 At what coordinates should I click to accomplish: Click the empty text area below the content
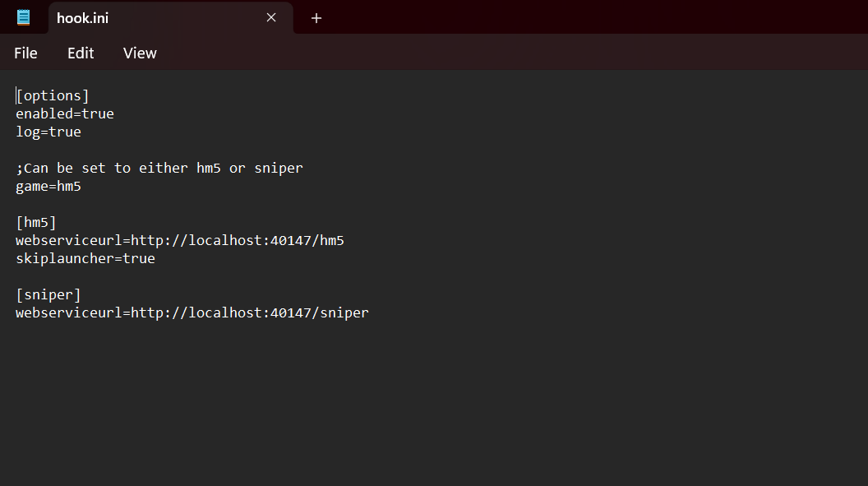click(434, 404)
